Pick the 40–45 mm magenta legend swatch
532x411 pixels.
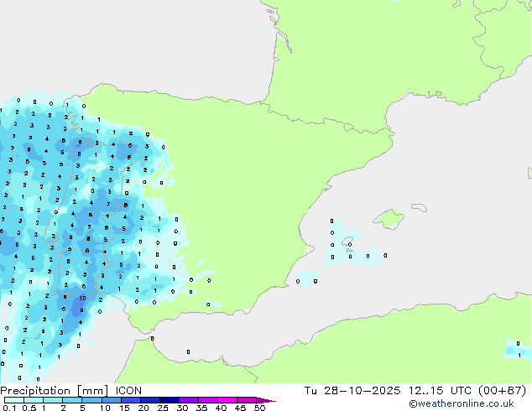click(227, 400)
